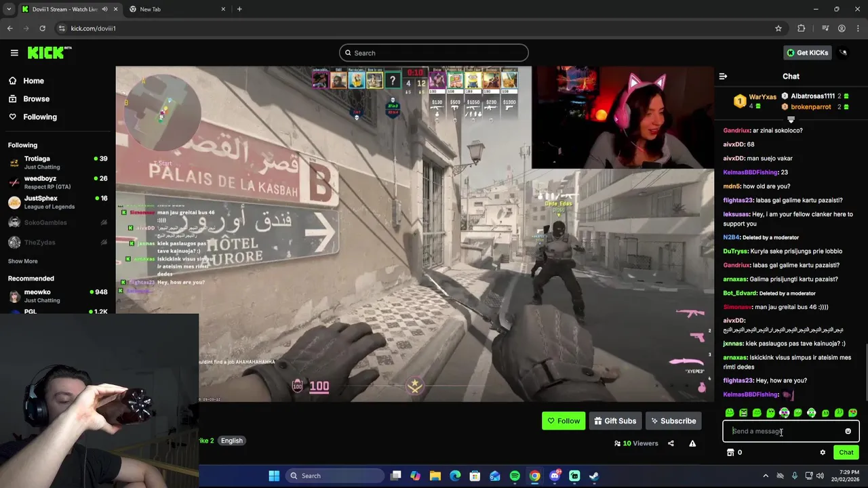Click username leksusas in chat

pos(736,214)
